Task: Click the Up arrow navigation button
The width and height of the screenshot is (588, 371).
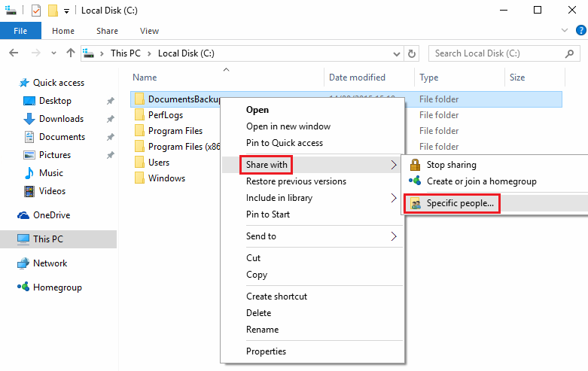Action: coord(71,53)
